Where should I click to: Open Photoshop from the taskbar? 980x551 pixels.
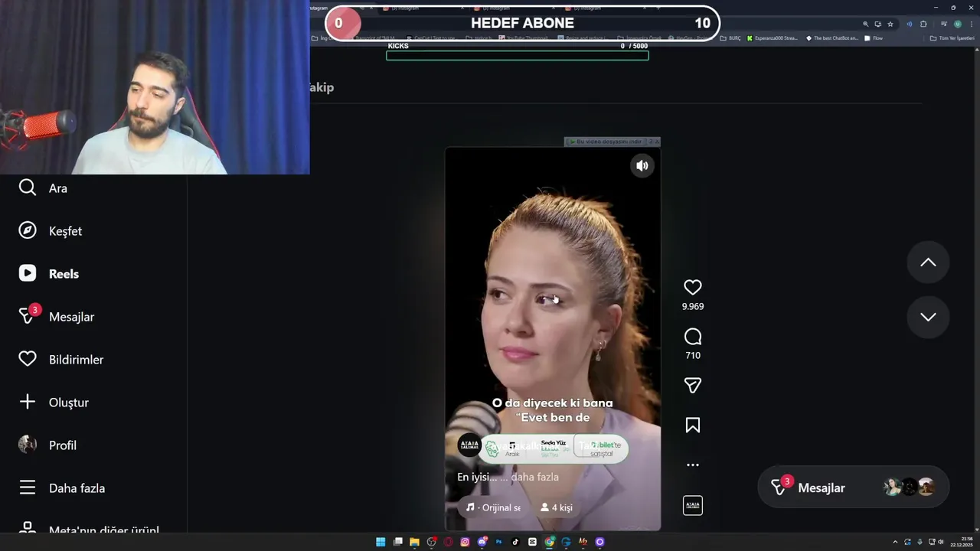pos(498,542)
